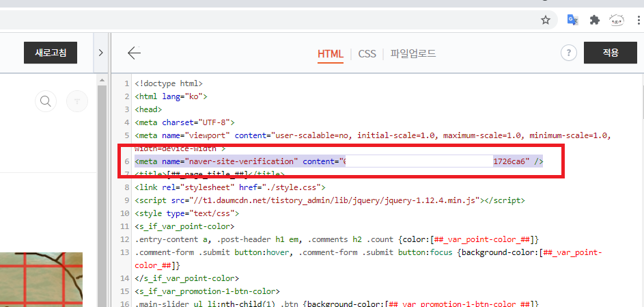This screenshot has width=644, height=307.
Task: Click the .entry-content a color rule line
Action: tap(337, 239)
